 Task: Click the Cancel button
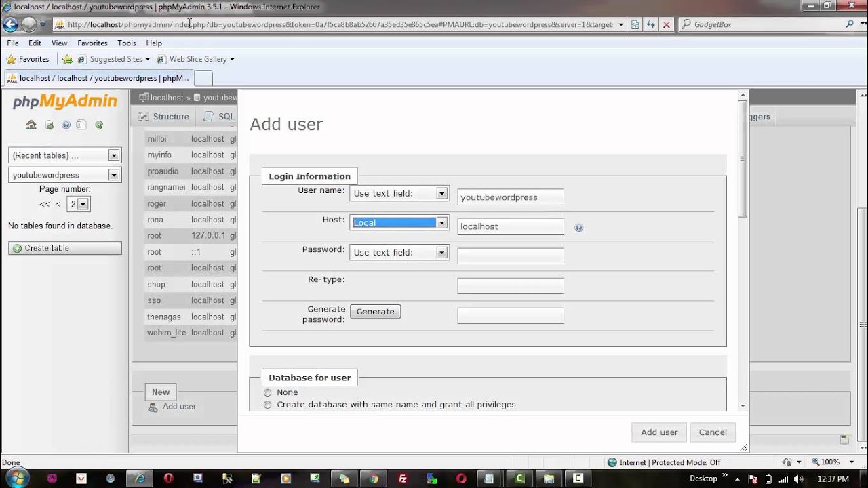tap(713, 432)
